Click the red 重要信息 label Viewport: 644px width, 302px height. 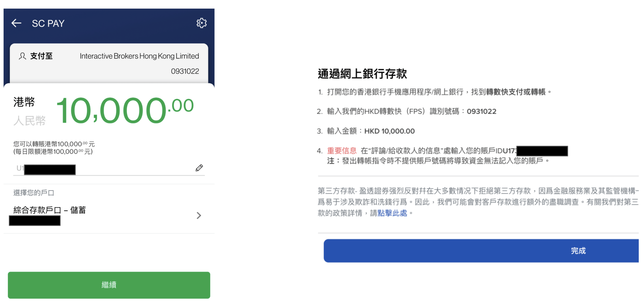[x=342, y=151]
